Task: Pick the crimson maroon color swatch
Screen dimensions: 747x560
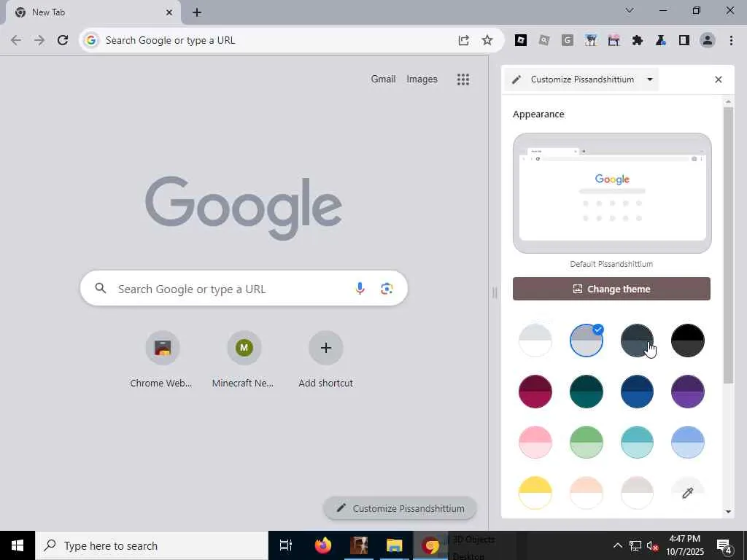Action: coord(535,392)
